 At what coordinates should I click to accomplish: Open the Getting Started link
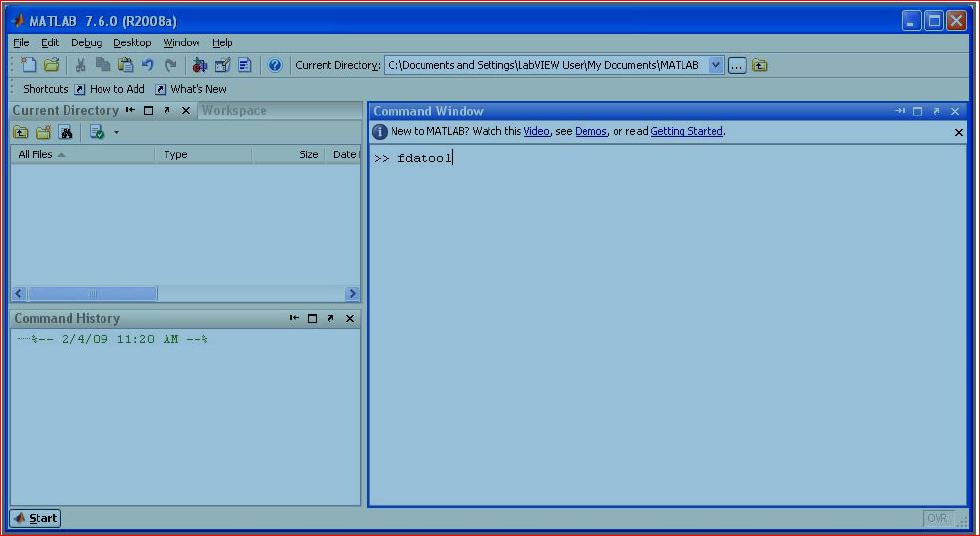(686, 131)
